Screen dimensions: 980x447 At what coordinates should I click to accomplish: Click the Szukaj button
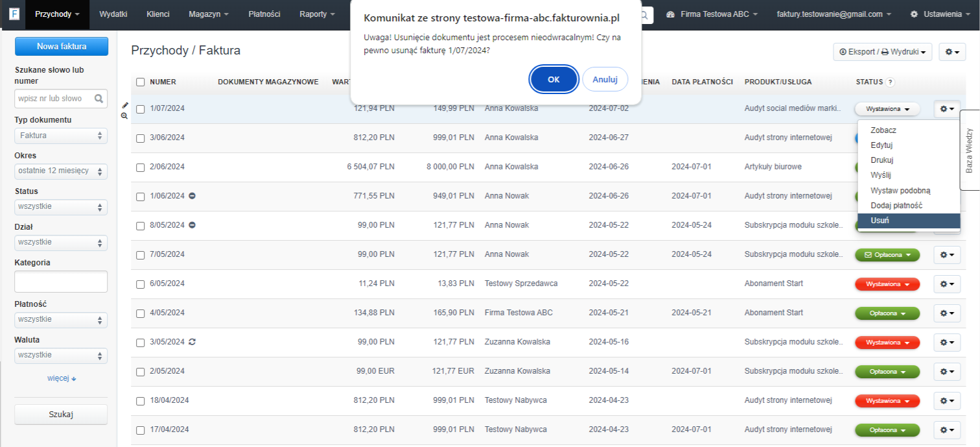[x=61, y=415]
